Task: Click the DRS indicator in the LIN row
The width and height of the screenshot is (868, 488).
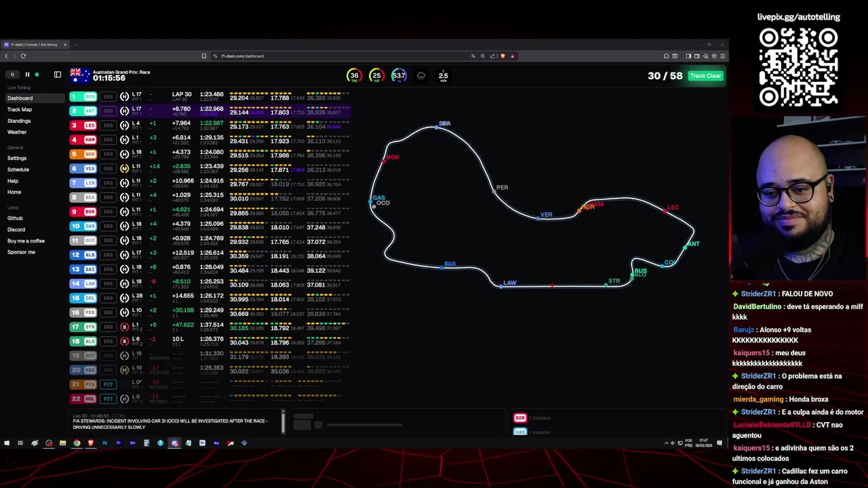Action: click(x=108, y=183)
